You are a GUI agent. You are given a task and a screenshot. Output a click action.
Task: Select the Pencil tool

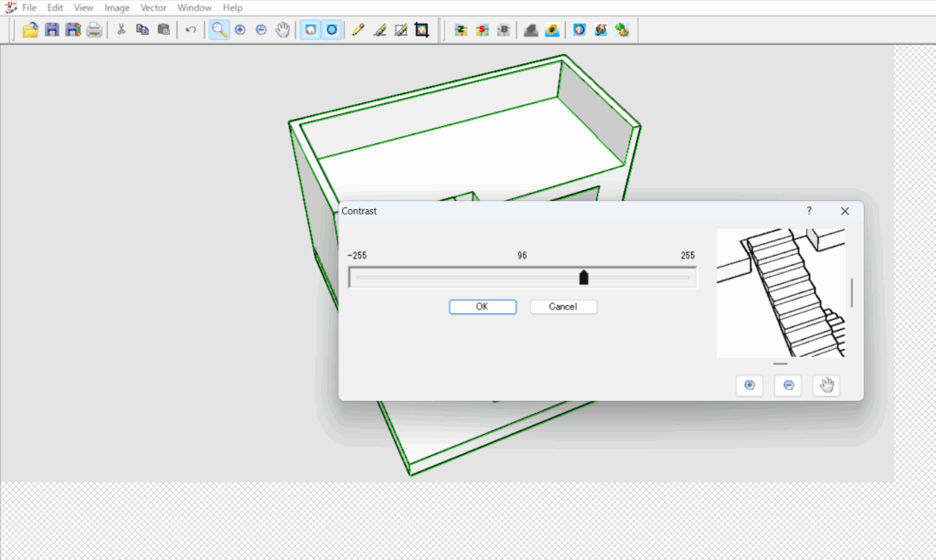(358, 30)
